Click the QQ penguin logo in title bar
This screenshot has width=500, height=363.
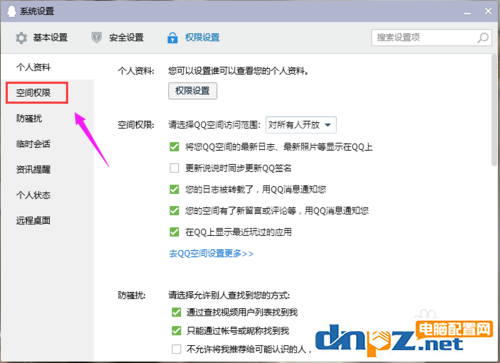click(x=12, y=11)
